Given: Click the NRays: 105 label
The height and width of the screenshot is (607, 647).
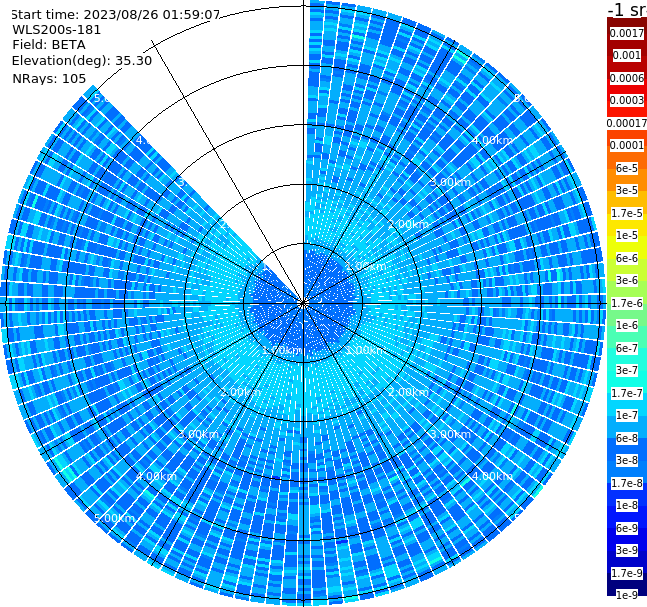Looking at the screenshot, I should click(49, 78).
